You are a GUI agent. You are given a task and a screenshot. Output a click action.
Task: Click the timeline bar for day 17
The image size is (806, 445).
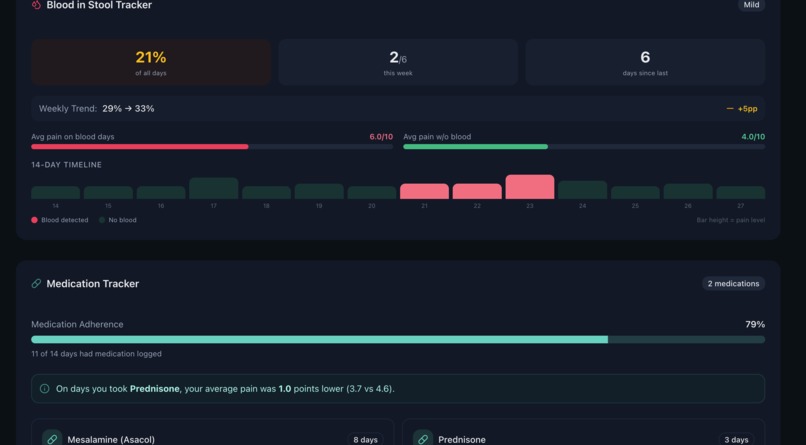213,189
